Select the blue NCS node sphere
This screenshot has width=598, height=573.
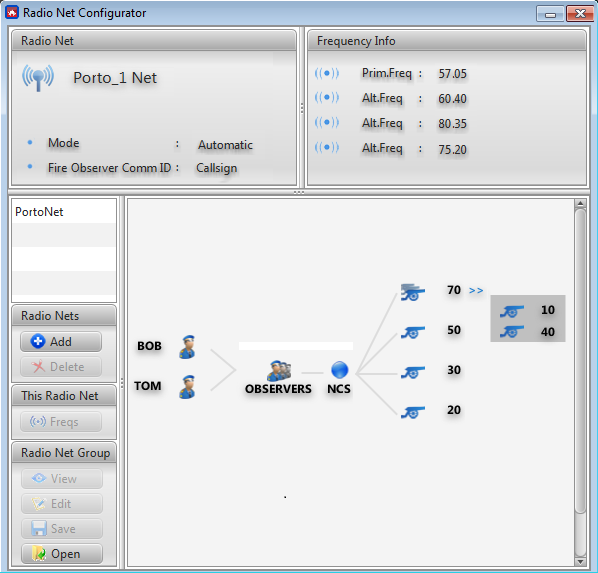[x=339, y=370]
